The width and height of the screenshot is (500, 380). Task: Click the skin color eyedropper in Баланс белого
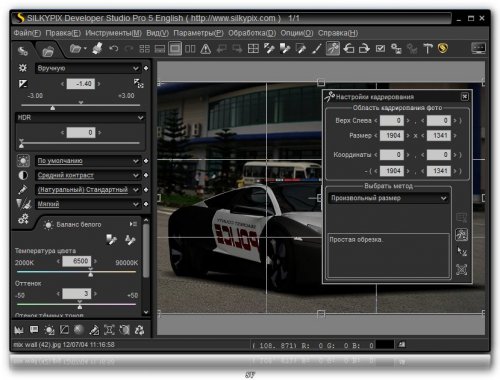(x=130, y=239)
